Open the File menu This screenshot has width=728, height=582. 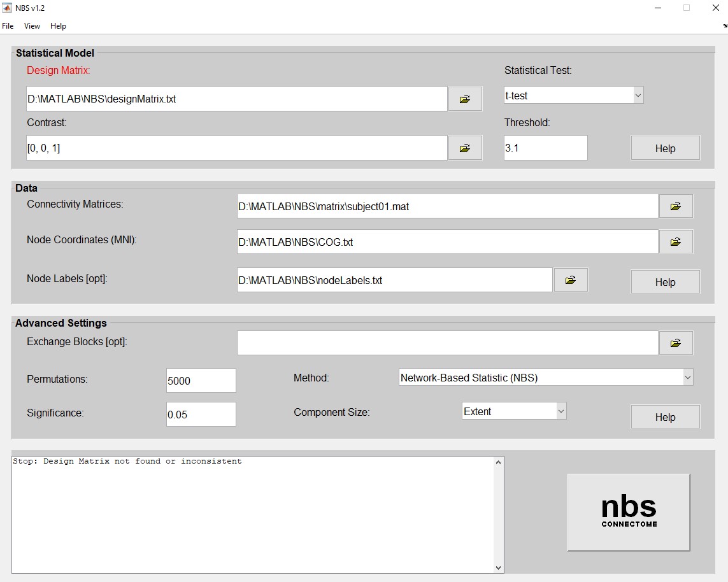coord(8,26)
